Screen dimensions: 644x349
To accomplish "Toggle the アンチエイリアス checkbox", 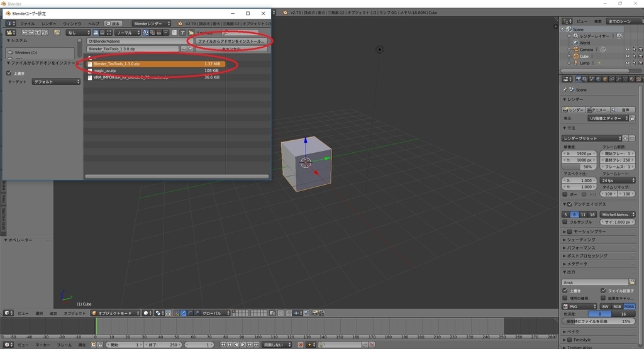I will (x=570, y=204).
